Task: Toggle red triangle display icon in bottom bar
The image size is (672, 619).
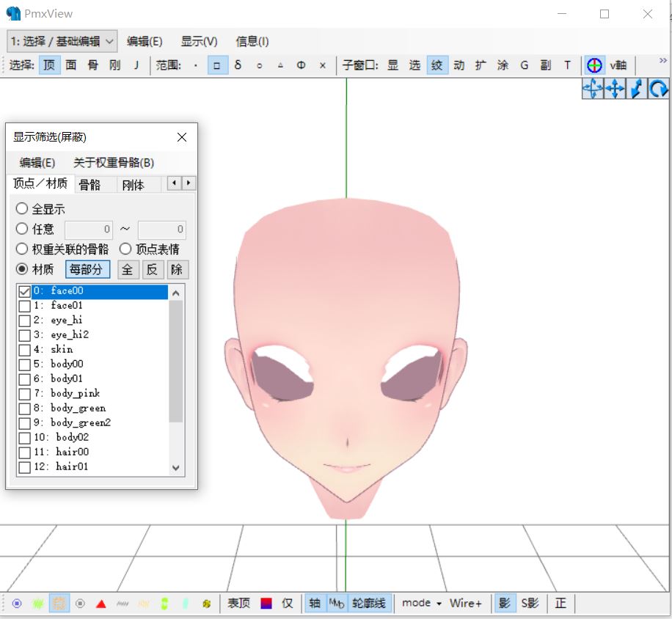Action: click(101, 604)
